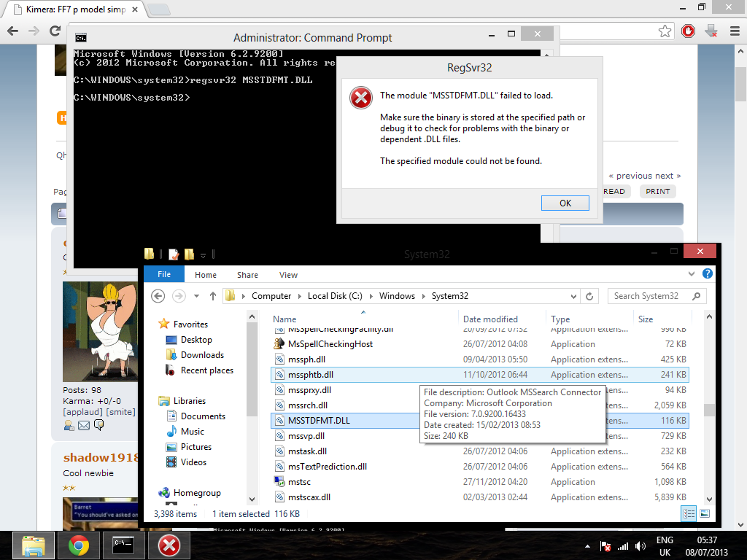The image size is (747, 560).
Task: Click Explorer up-one-level arrow
Action: pos(213,296)
